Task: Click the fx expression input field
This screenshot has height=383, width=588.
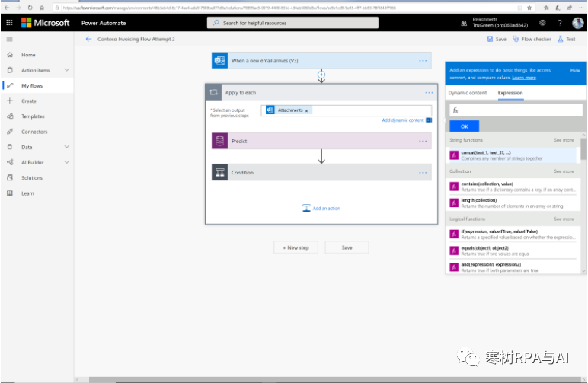Action: click(516, 110)
